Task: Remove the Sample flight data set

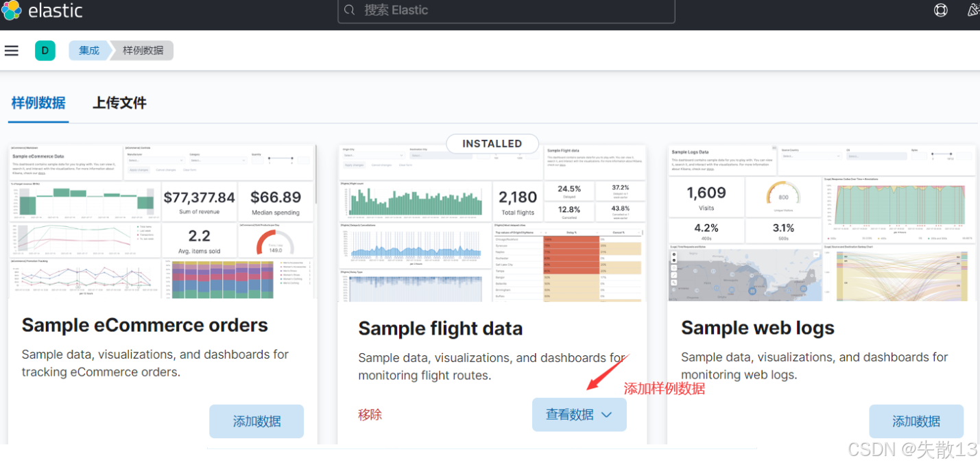Action: pos(370,415)
